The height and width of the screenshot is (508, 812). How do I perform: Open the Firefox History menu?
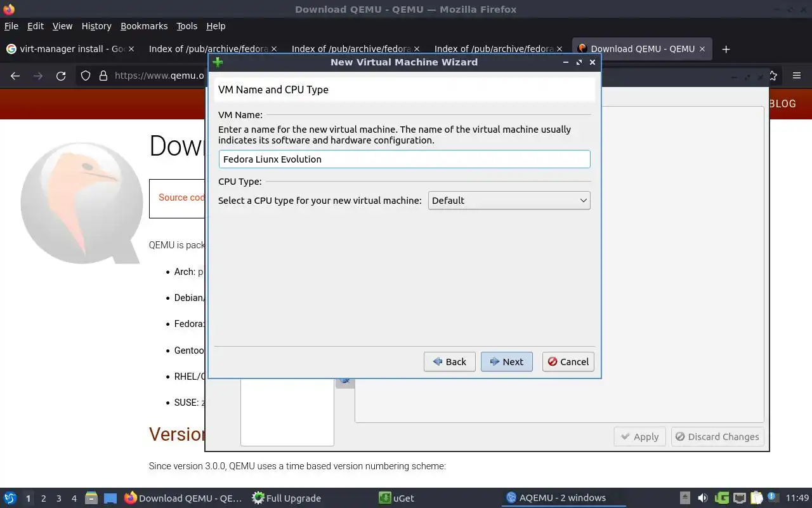[x=96, y=26]
